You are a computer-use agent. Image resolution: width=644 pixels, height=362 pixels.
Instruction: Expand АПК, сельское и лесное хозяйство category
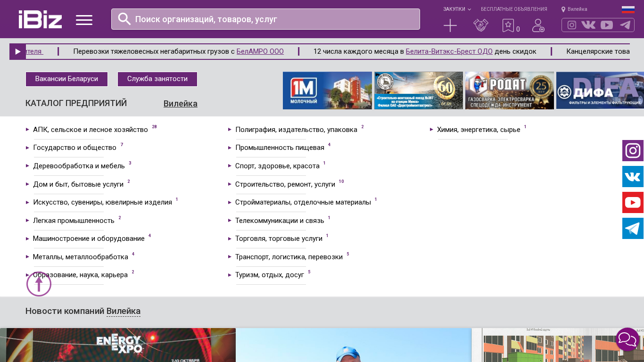coord(91,130)
